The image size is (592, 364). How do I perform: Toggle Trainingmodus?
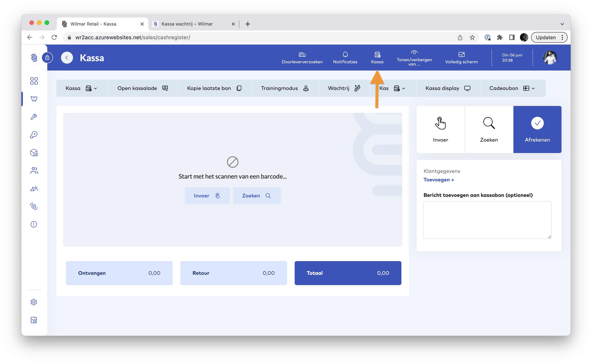pyautogui.click(x=285, y=88)
